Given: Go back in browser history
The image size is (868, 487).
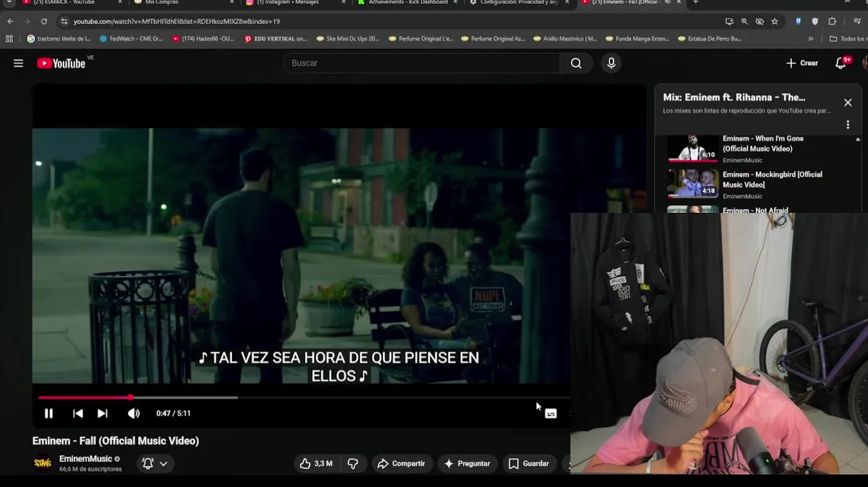Looking at the screenshot, I should [10, 22].
